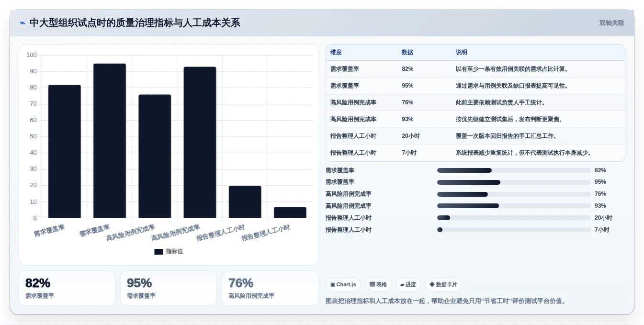
Task: Click table description 此前主要依赖测试负责人手工统计。
Action: pyautogui.click(x=501, y=103)
